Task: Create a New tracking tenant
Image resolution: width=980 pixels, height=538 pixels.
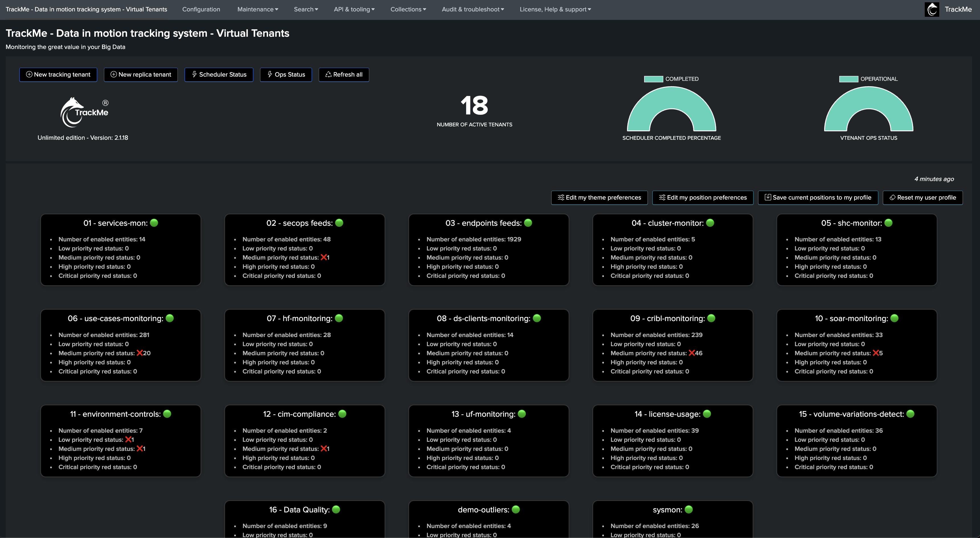Action: [58, 75]
